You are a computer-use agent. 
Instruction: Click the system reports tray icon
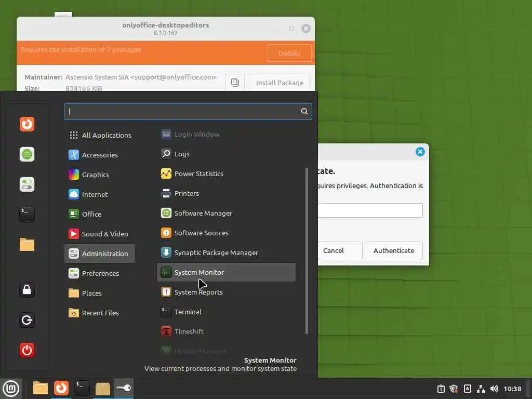441,389
